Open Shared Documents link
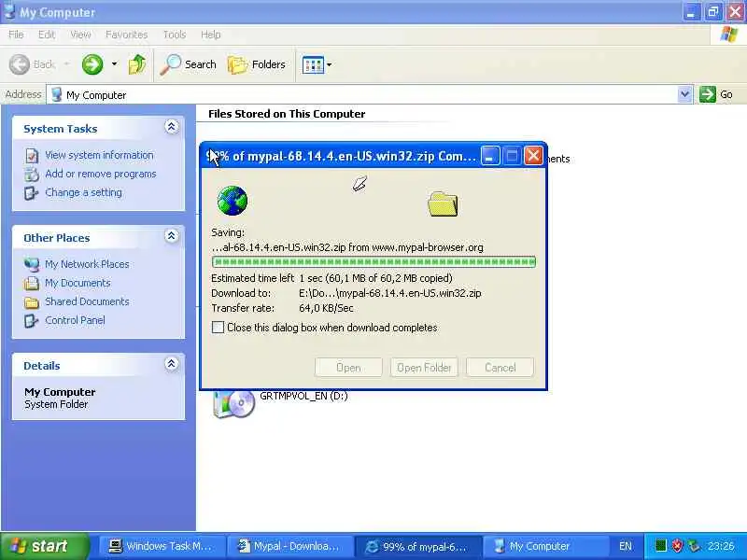This screenshot has width=747, height=560. click(x=87, y=301)
